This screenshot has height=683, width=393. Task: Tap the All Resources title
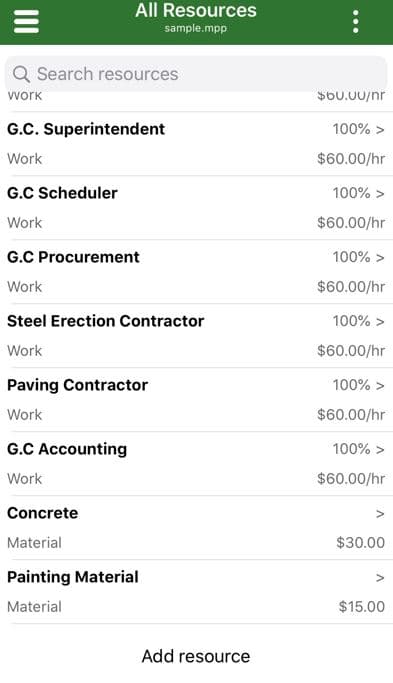196,10
